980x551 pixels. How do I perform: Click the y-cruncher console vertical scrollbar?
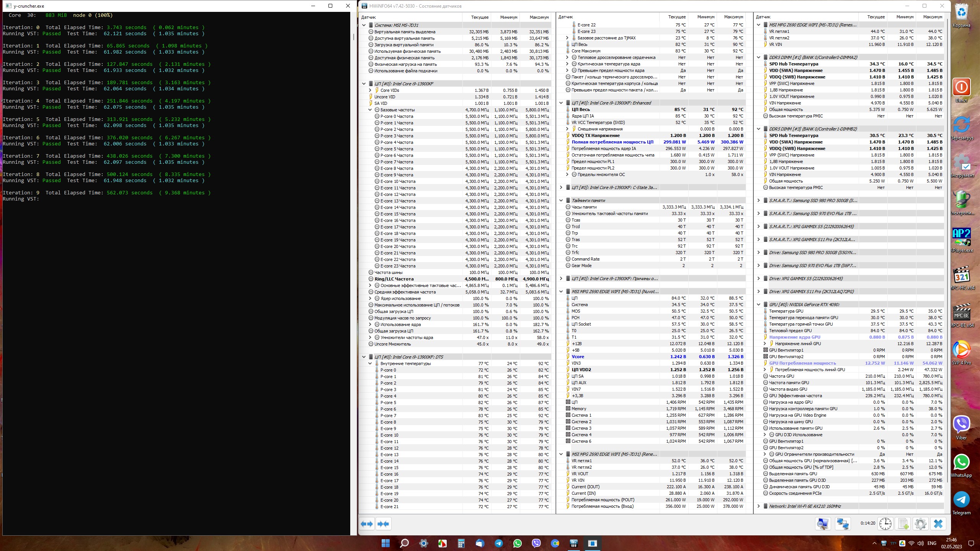tap(353, 37)
